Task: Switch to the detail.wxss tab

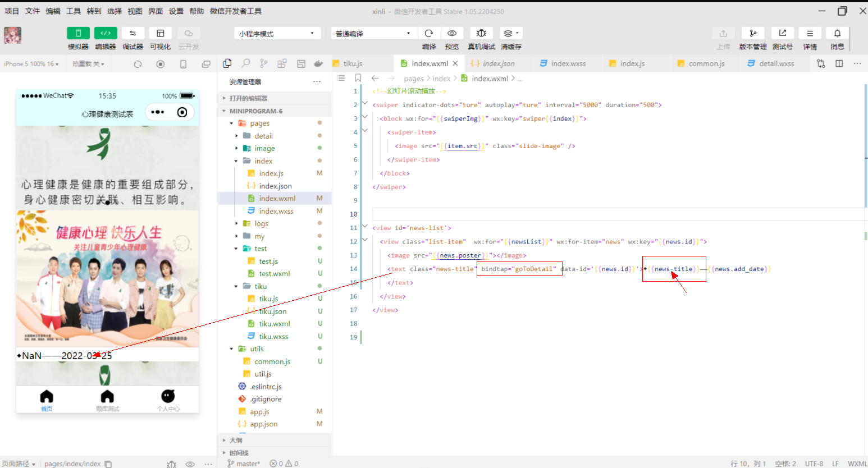Action: (x=776, y=63)
